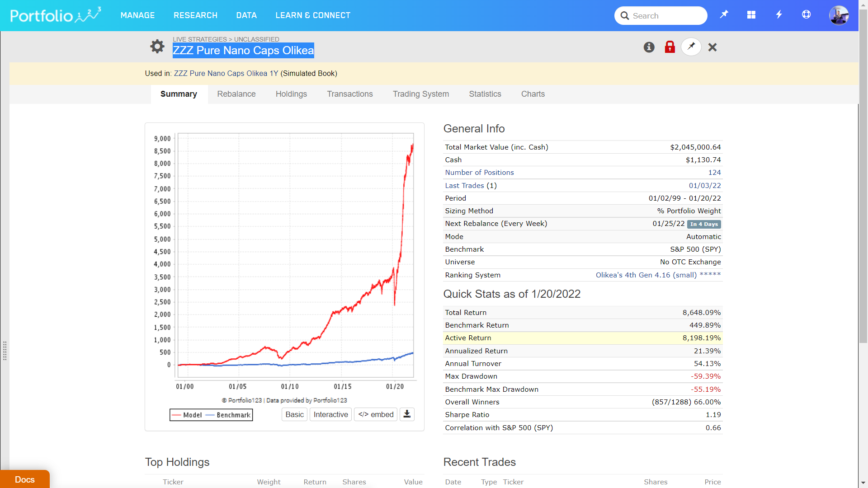Click the lightning bolt icon
The height and width of the screenshot is (488, 868).
coord(779,15)
